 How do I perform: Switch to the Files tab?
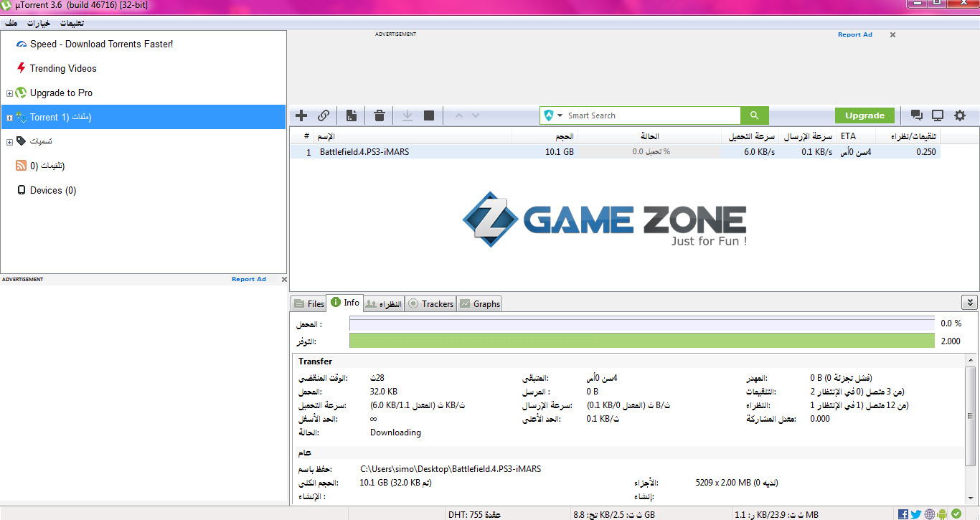click(x=308, y=304)
